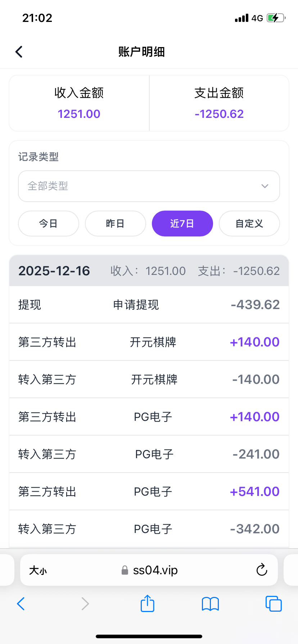
Task: Tap Safari's forward navigation arrow
Action: point(85,604)
